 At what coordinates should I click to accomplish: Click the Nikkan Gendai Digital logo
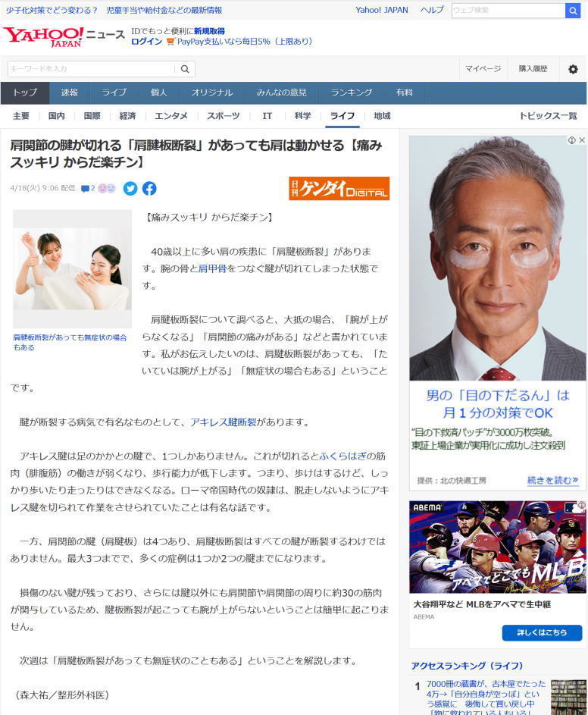coord(339,189)
